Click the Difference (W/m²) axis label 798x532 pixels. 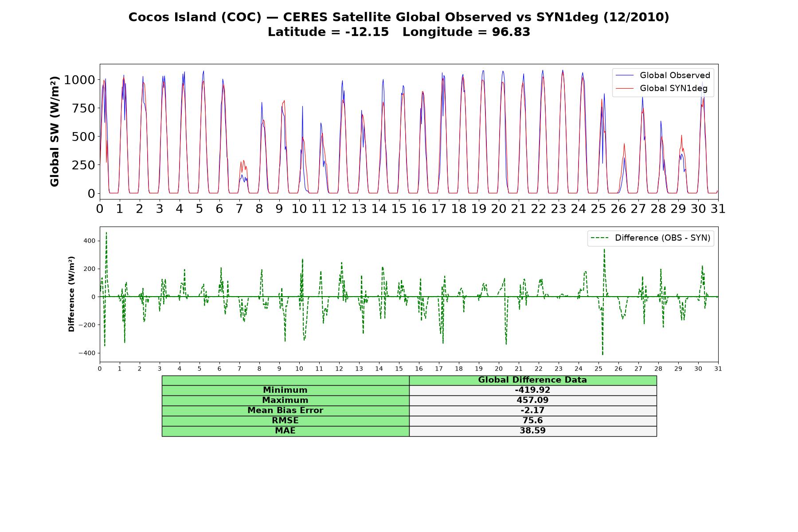point(71,294)
